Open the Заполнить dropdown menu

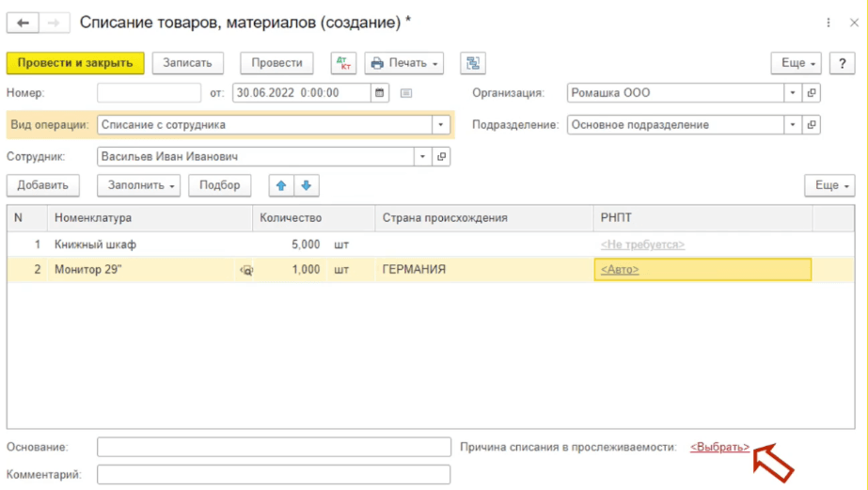(142, 185)
